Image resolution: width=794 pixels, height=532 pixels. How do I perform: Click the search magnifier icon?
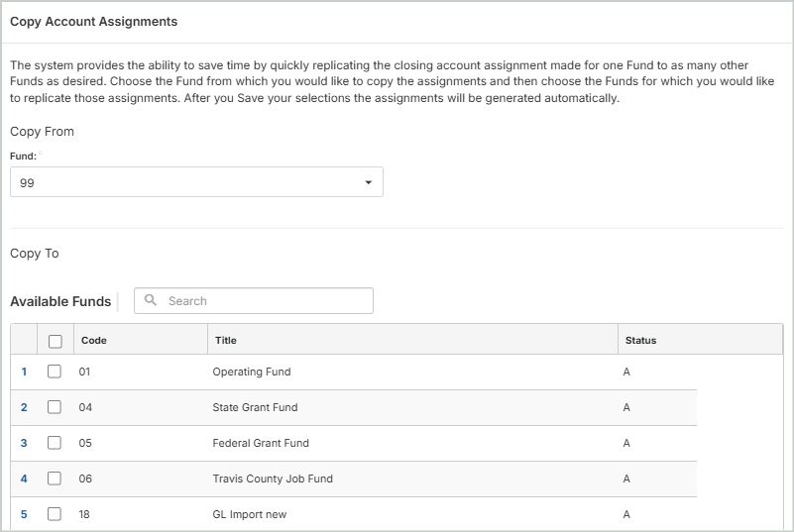click(x=151, y=301)
